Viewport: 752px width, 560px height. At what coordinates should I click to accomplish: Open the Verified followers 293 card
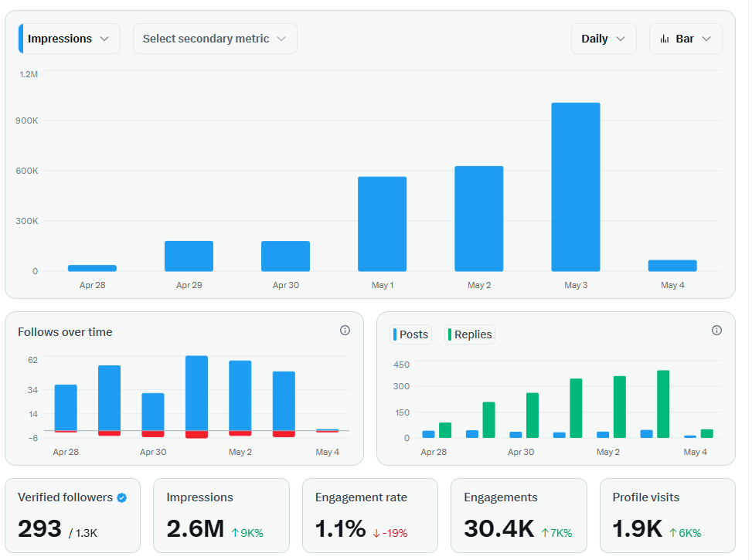tap(73, 515)
